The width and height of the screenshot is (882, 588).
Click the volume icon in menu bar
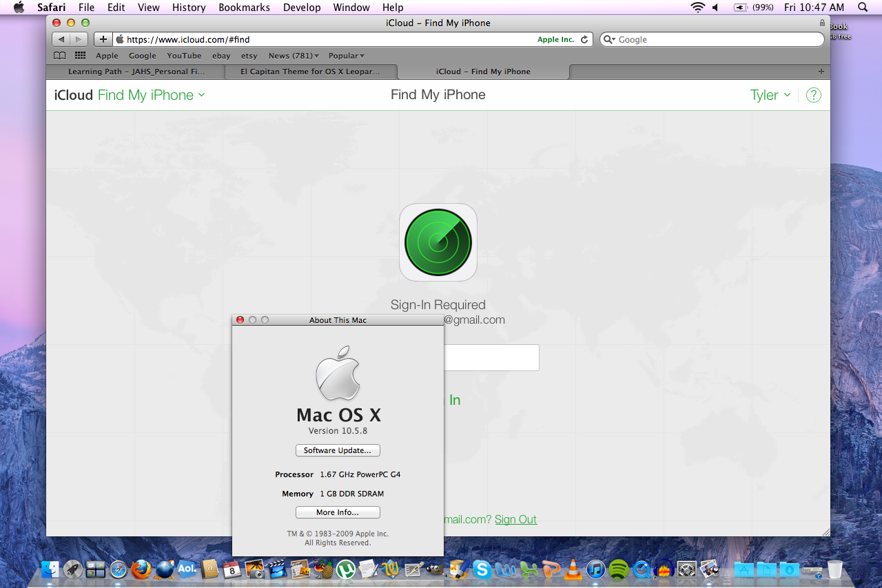[715, 8]
